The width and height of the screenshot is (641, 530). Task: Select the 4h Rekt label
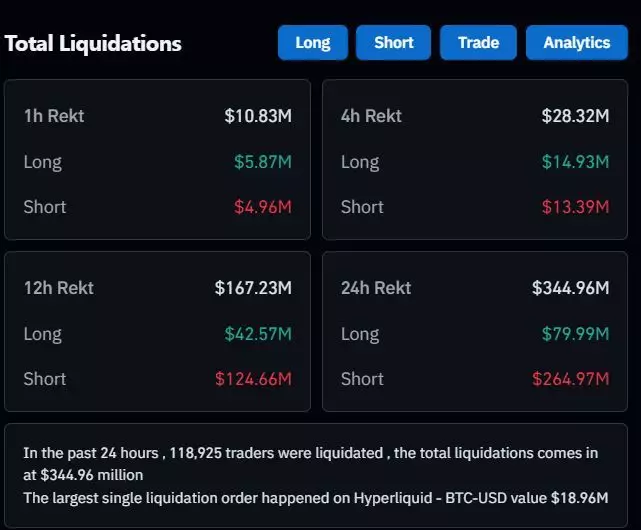[371, 116]
